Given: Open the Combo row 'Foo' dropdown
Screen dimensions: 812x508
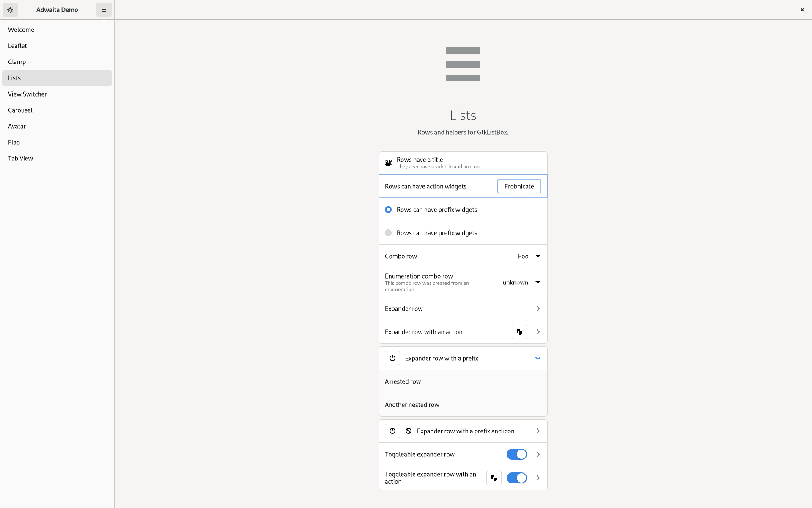Looking at the screenshot, I should 529,256.
